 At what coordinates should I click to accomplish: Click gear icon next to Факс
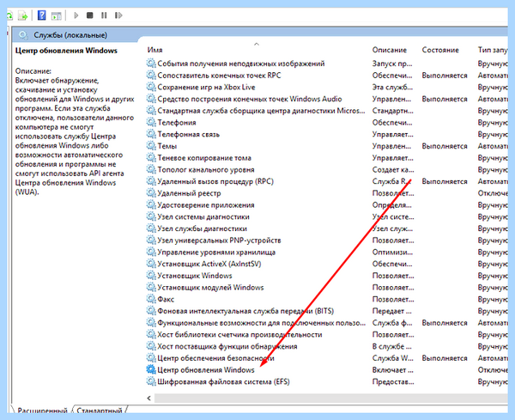click(151, 299)
